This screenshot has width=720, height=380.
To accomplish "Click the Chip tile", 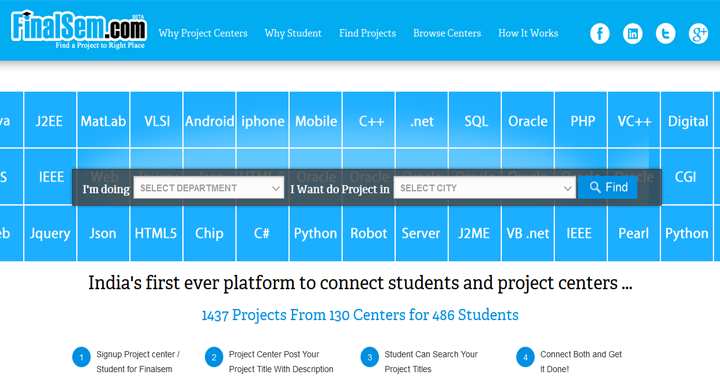I will [209, 233].
